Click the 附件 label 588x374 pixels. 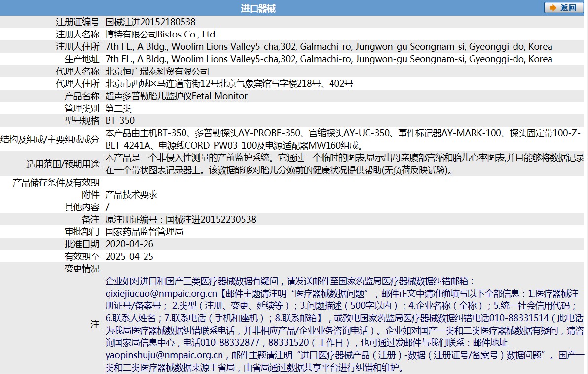tap(90, 195)
